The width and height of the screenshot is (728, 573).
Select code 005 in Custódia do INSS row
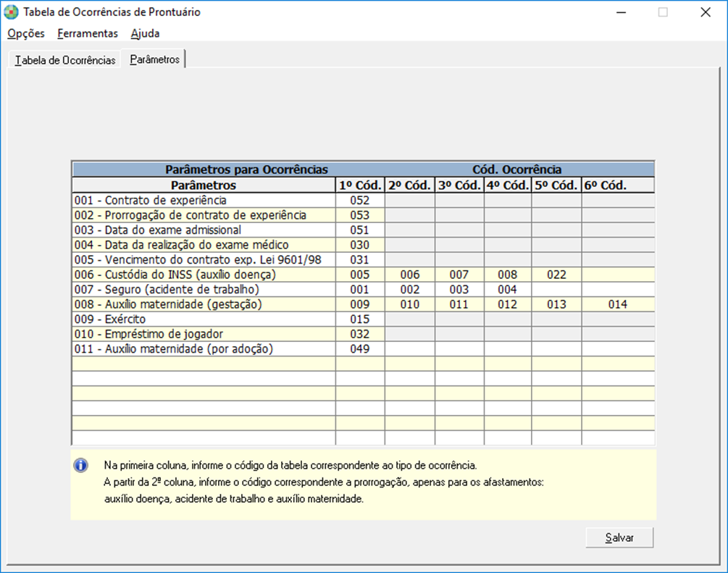tap(360, 275)
